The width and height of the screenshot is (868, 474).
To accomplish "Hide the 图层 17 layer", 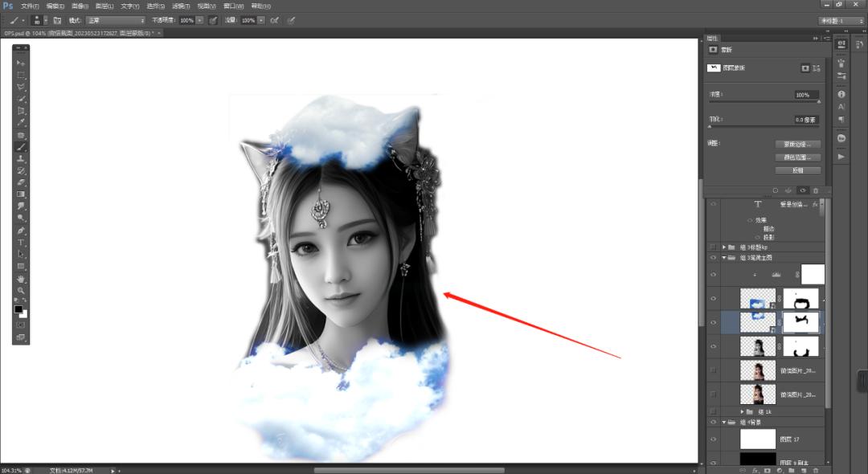I will 713,439.
